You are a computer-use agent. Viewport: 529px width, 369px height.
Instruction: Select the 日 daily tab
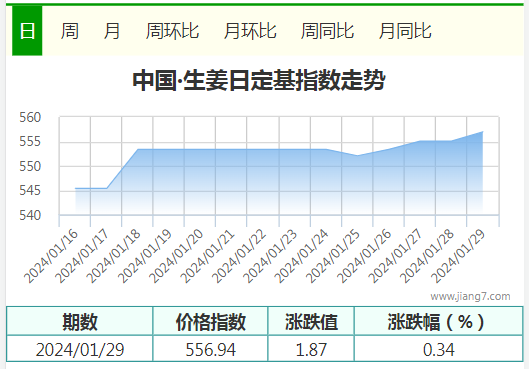tap(27, 31)
